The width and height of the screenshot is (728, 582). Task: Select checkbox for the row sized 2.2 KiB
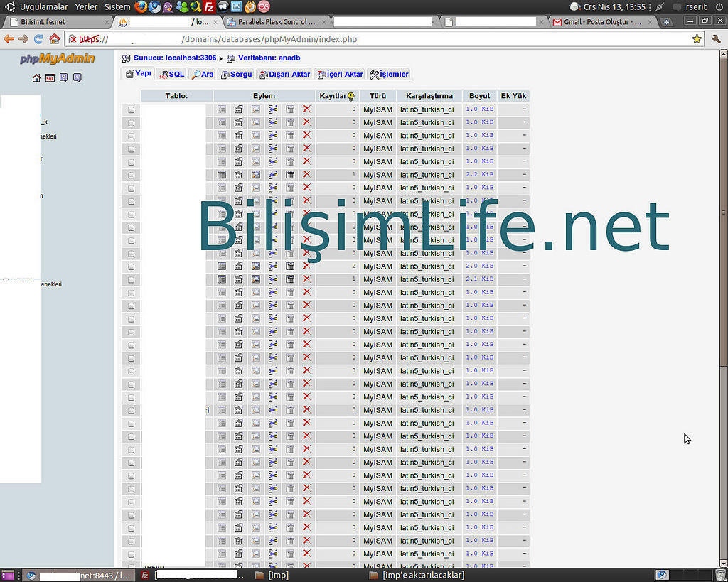[131, 175]
